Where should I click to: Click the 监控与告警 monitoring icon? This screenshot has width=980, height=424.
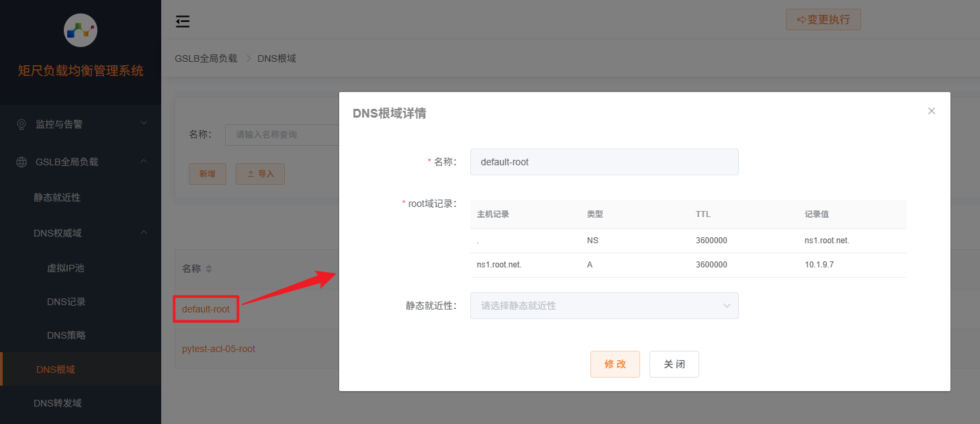tap(21, 124)
